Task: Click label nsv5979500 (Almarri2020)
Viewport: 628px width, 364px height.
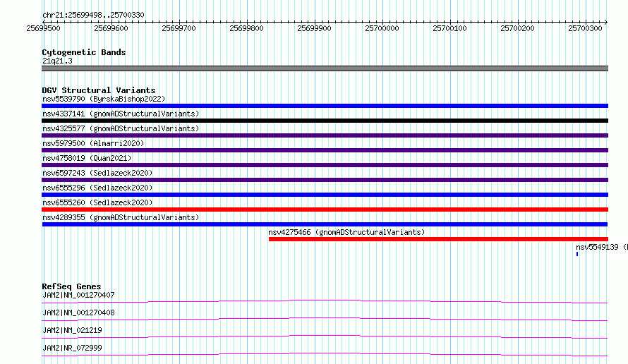Action: point(93,143)
